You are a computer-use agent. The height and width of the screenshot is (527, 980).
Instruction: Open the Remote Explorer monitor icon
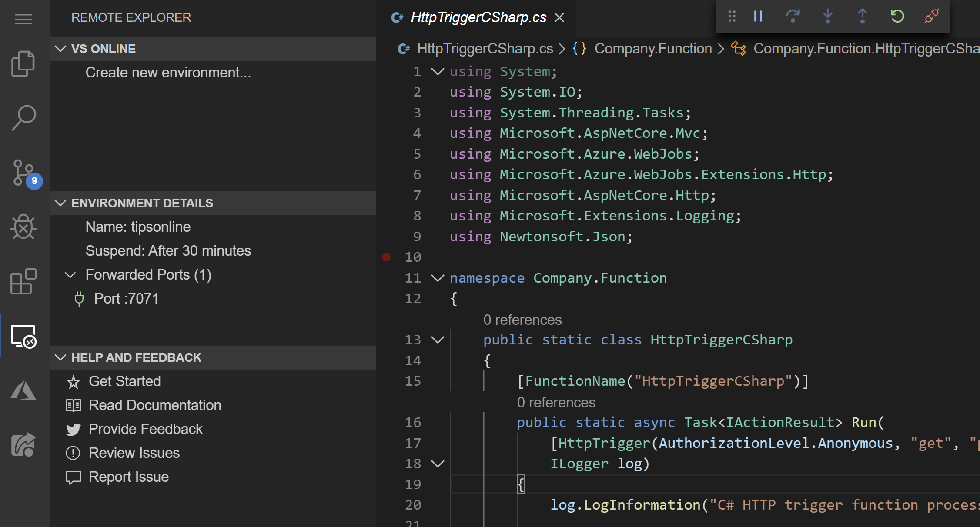click(23, 336)
